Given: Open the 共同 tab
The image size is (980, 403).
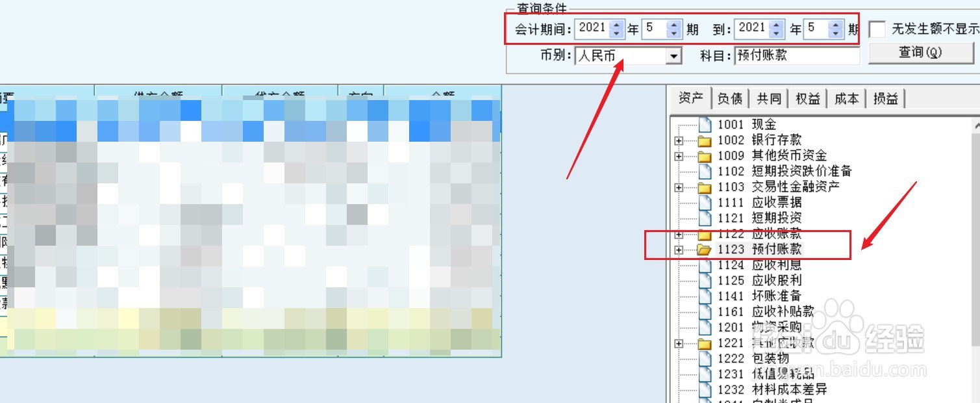Looking at the screenshot, I should click(769, 99).
